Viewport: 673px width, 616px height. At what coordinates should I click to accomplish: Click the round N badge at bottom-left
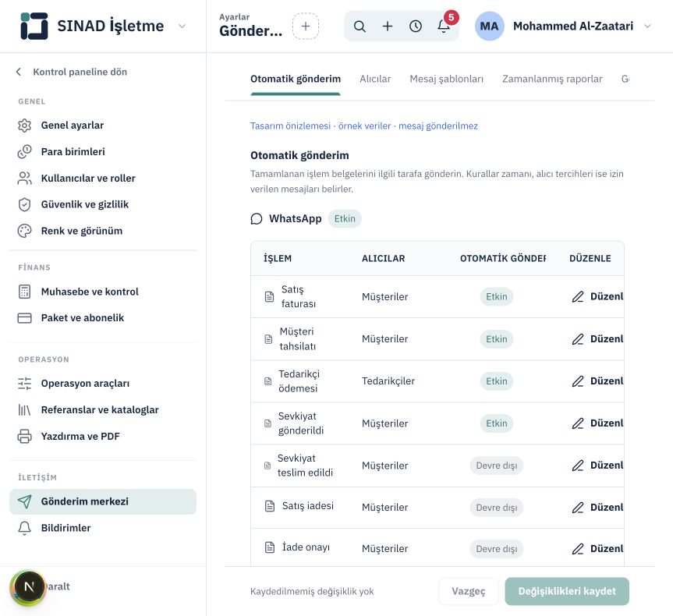tap(29, 587)
